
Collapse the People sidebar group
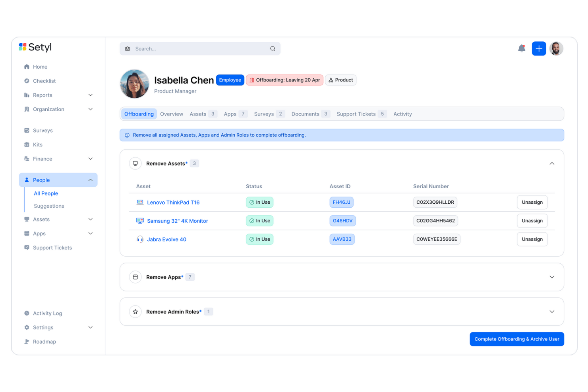[x=90, y=180]
